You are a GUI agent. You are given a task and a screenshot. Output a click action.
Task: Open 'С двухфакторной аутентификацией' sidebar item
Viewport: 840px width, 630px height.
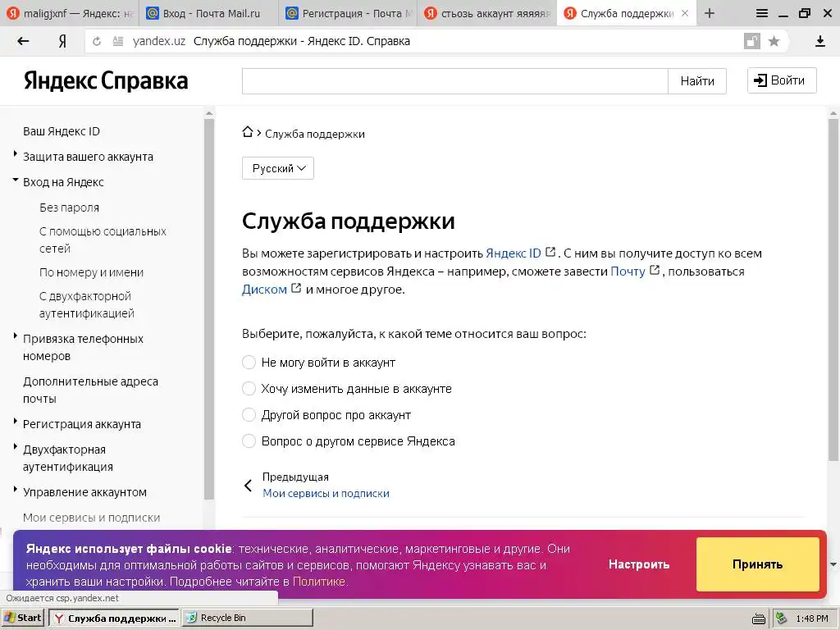pos(86,305)
